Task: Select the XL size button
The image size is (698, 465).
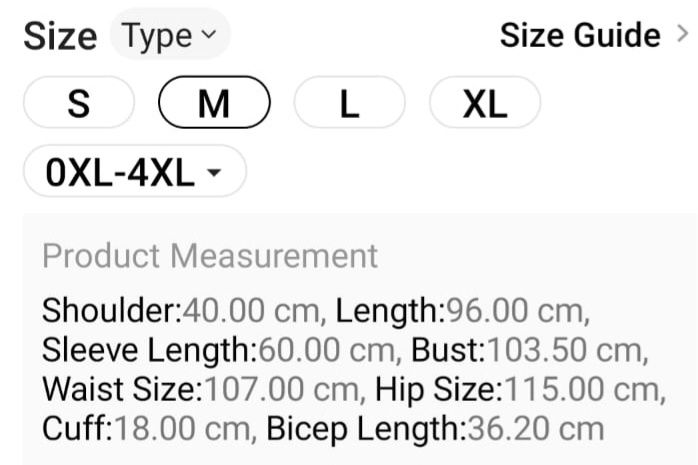Action: [x=485, y=103]
